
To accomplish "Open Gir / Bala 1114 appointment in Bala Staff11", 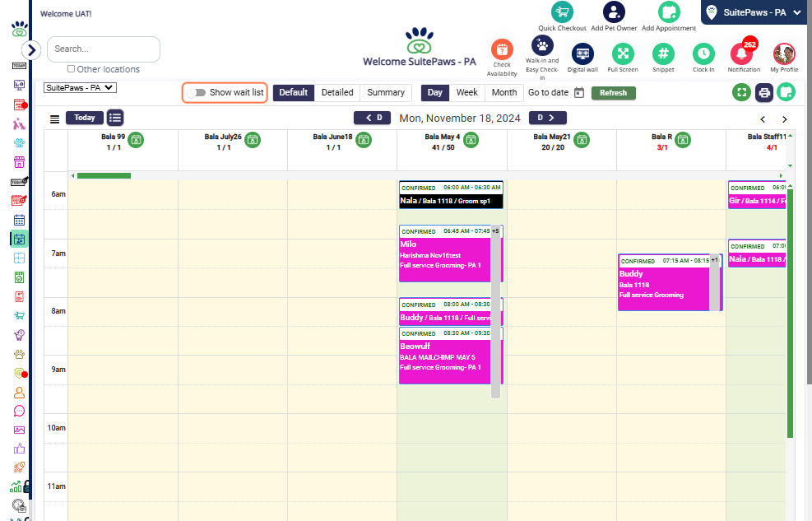I will coord(757,195).
